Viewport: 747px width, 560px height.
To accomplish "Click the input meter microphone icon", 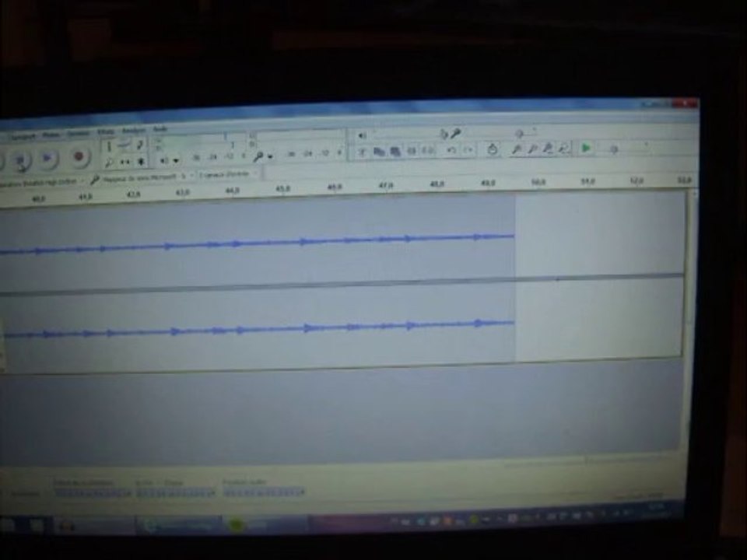I will click(x=258, y=156).
